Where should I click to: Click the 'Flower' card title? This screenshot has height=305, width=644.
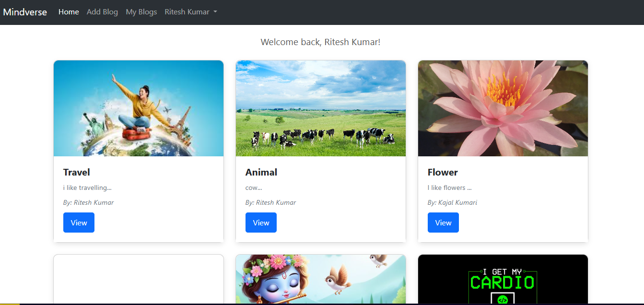443,172
